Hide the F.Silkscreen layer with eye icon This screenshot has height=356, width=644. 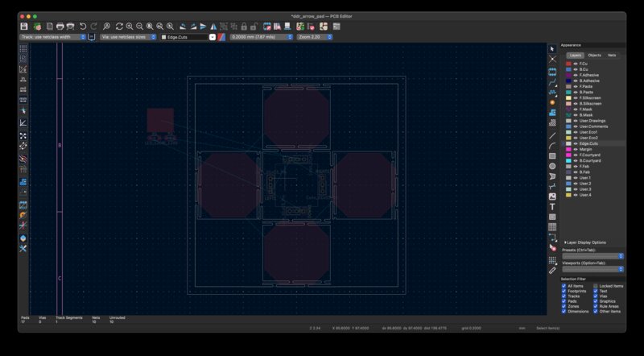pos(575,97)
